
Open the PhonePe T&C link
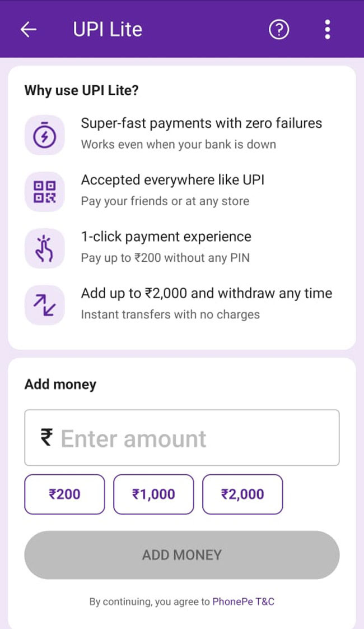[243, 602]
